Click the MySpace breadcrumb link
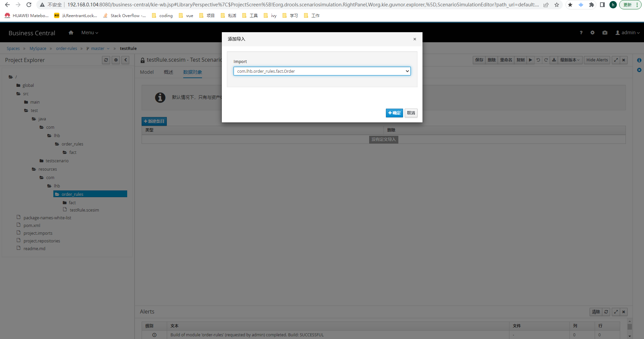The height and width of the screenshot is (339, 644). point(38,49)
